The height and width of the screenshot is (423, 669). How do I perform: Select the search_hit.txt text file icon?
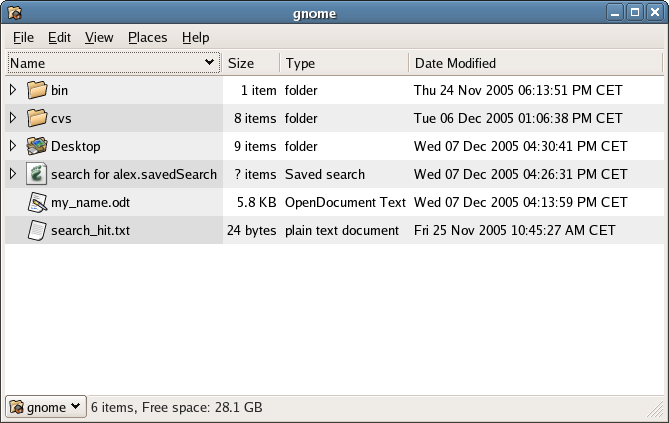37,230
